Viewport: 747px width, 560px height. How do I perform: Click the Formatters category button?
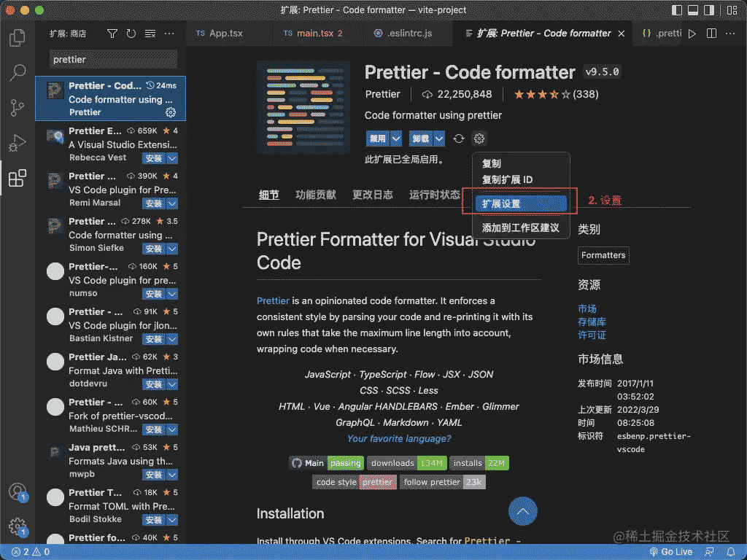(x=603, y=255)
